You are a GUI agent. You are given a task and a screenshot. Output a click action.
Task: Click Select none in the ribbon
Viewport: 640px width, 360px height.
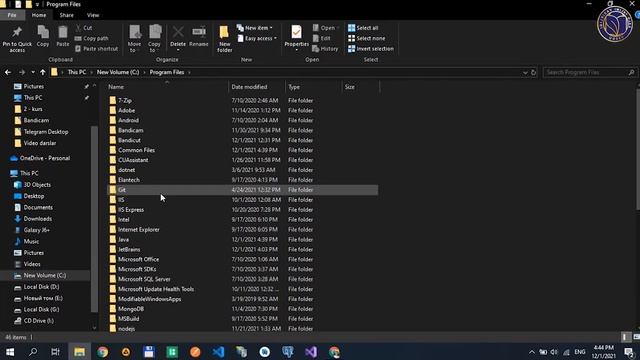[x=366, y=38]
